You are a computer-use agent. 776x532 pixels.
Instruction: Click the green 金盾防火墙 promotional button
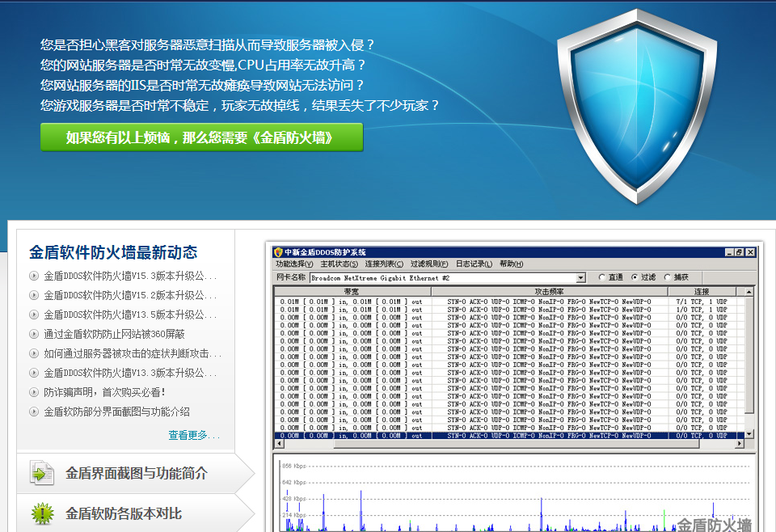[200, 137]
